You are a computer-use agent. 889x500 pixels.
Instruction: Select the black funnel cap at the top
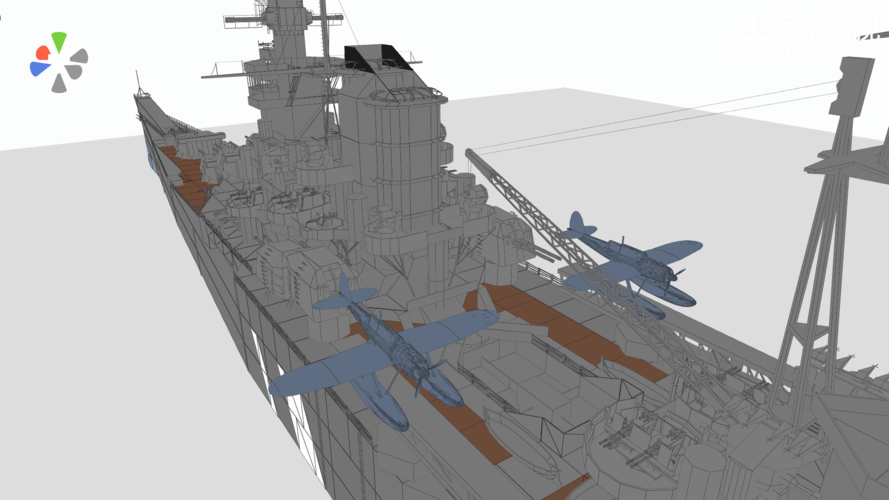(376, 59)
